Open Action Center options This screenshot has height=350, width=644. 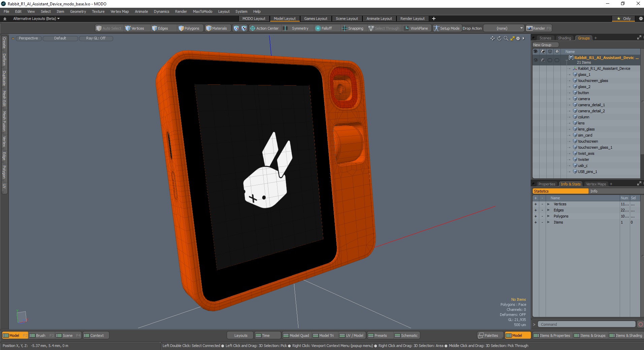point(264,28)
